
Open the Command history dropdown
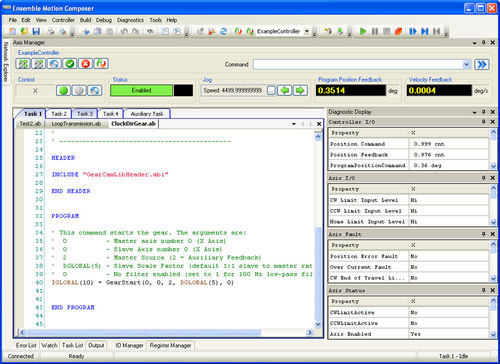[467, 64]
